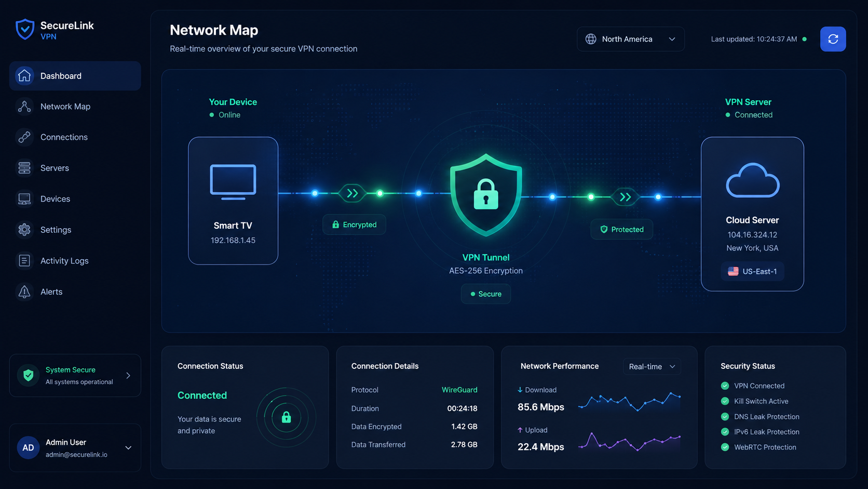868x489 pixels.
Task: Click the refresh icon button
Action: 833,39
